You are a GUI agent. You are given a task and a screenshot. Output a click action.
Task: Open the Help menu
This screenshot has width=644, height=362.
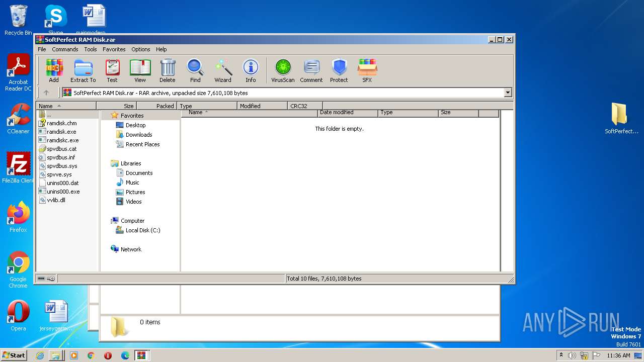tap(161, 49)
